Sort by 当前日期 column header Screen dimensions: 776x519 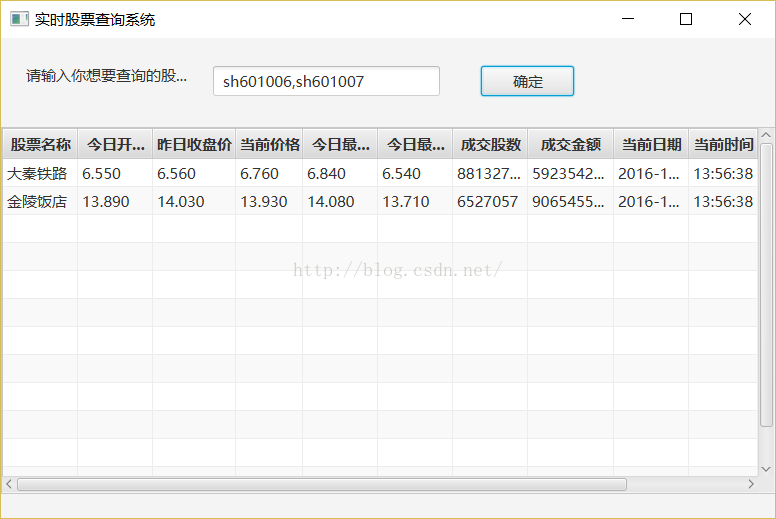tap(651, 144)
